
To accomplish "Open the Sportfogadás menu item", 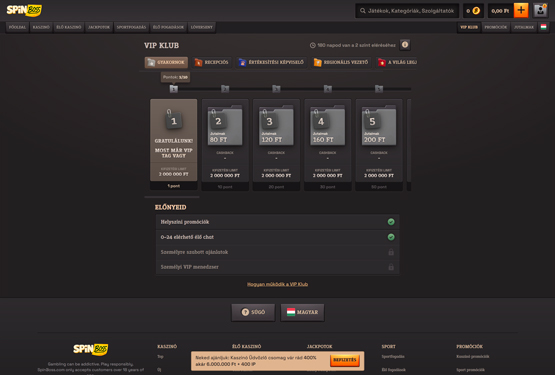I will point(131,27).
